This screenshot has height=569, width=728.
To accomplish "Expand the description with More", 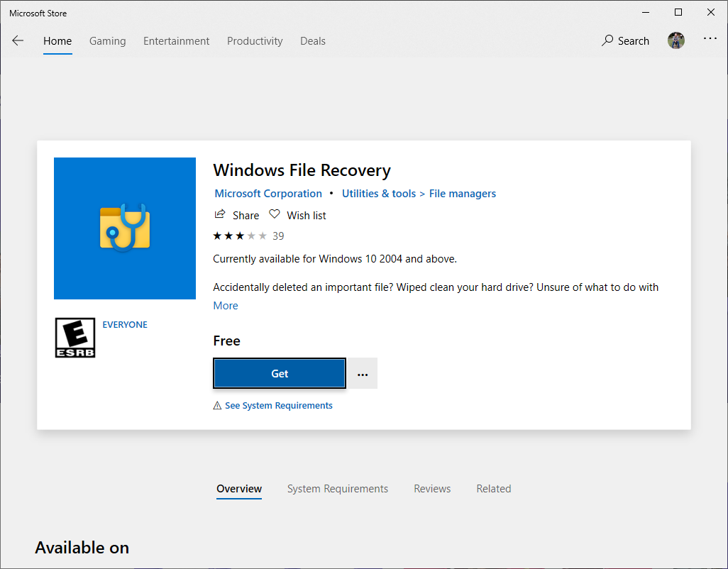I will [x=226, y=305].
